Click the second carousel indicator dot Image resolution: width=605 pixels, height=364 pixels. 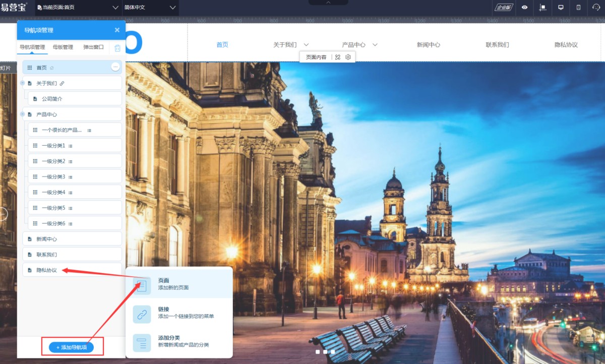325,351
